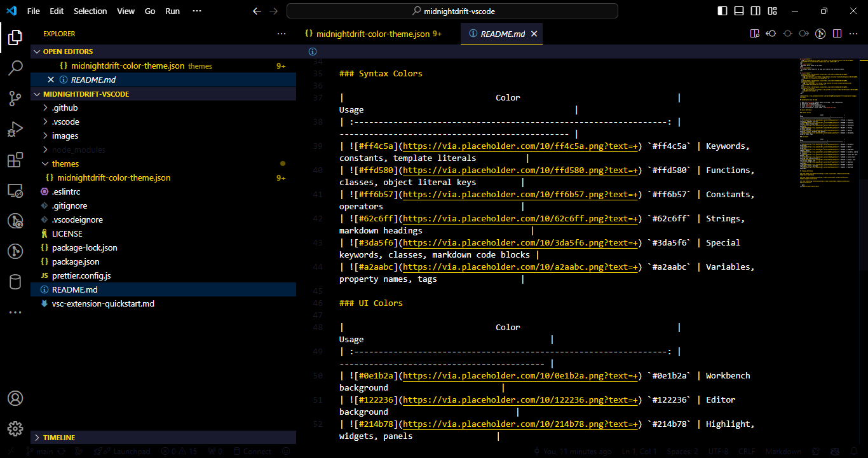Open the 62c6ff placeholder image link
Viewport: 868px width, 458px height.
tap(520, 219)
